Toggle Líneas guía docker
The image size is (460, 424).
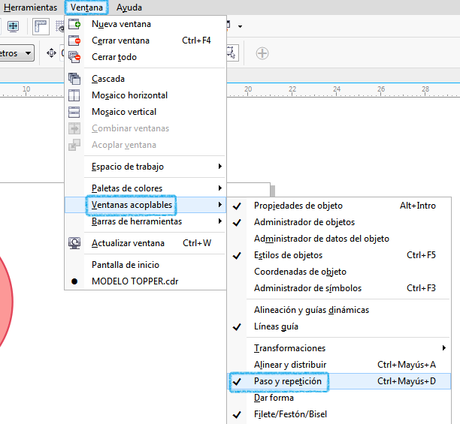click(x=339, y=327)
